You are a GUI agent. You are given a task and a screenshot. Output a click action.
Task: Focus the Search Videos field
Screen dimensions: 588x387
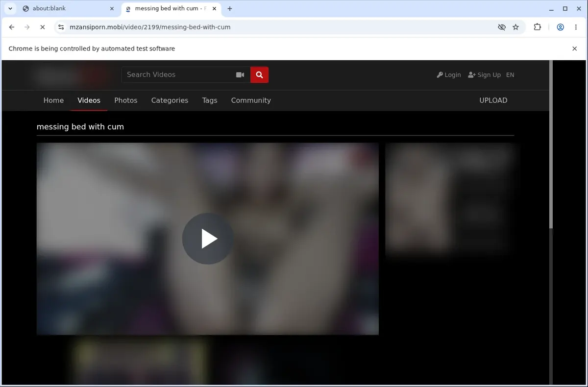pos(176,74)
